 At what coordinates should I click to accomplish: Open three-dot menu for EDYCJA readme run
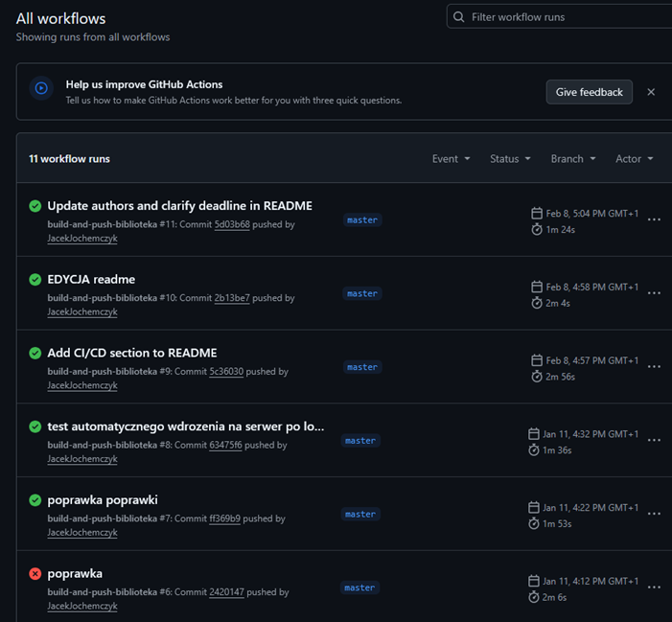[x=654, y=293]
